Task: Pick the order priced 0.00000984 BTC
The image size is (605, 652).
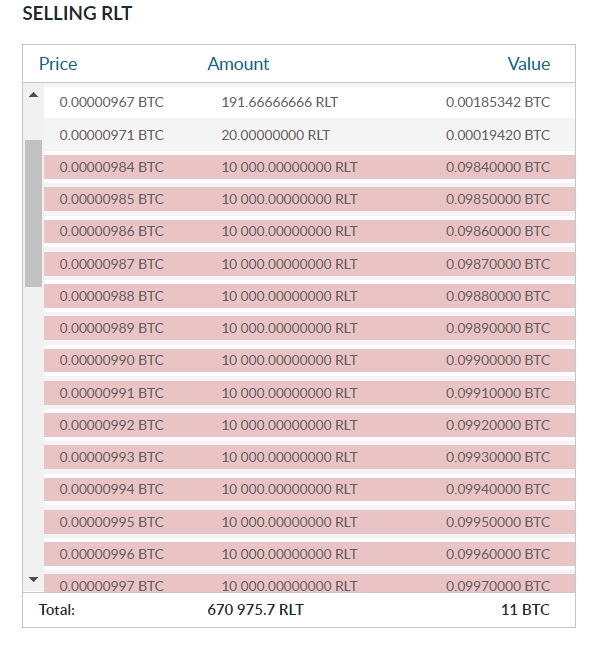Action: tap(309, 167)
